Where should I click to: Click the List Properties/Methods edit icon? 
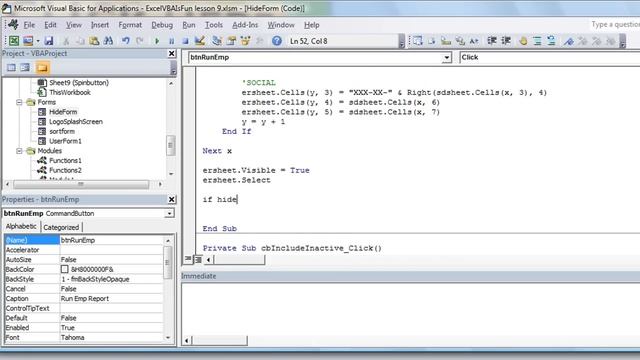coord(418,41)
